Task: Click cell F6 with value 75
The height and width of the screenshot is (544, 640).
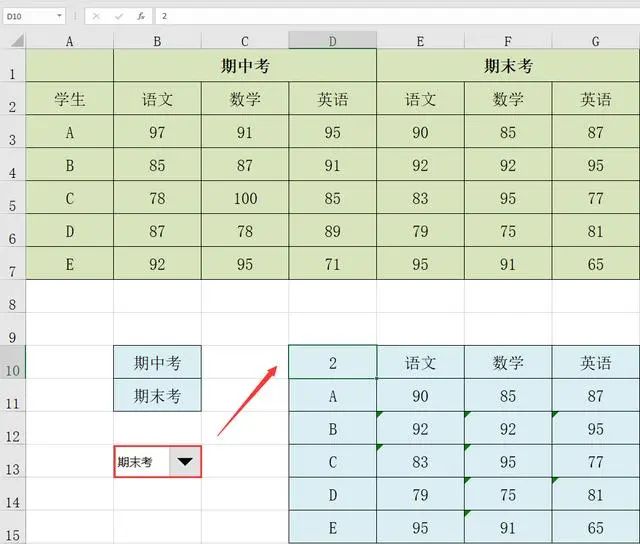Action: 508,231
